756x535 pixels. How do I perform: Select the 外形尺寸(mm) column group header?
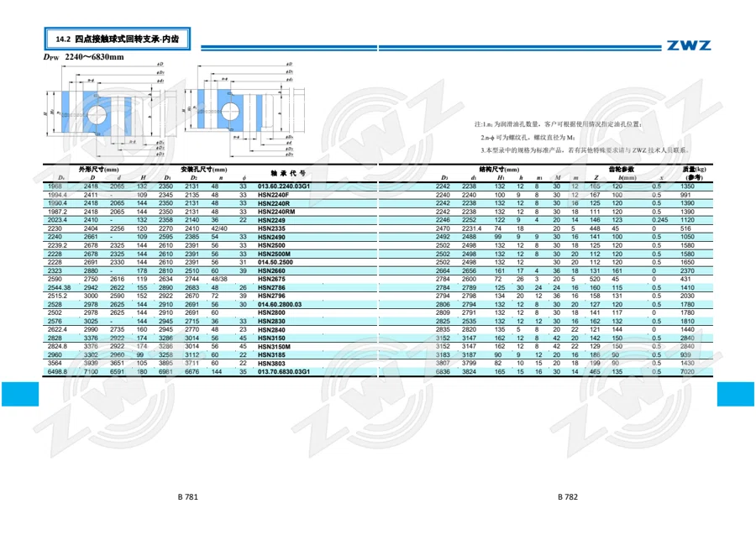(x=99, y=170)
